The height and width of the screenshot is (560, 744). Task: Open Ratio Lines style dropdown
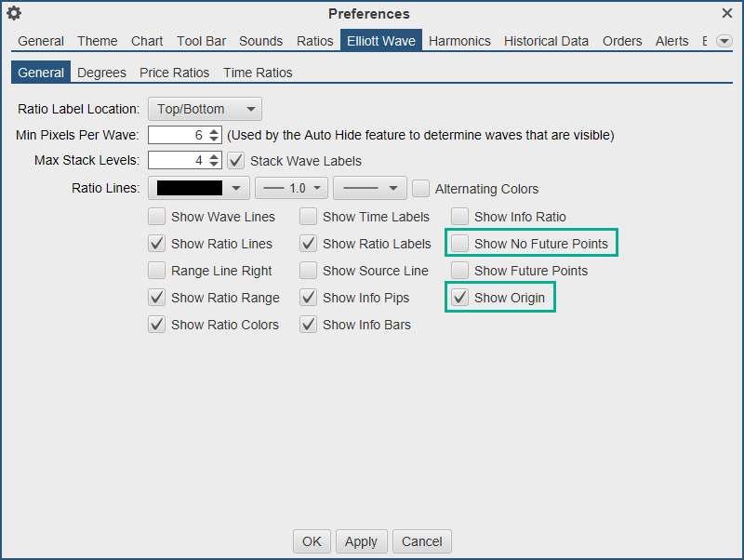(x=370, y=188)
